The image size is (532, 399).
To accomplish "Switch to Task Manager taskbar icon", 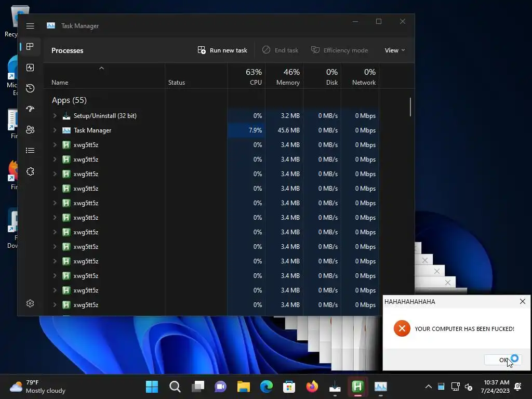I will click(x=381, y=387).
